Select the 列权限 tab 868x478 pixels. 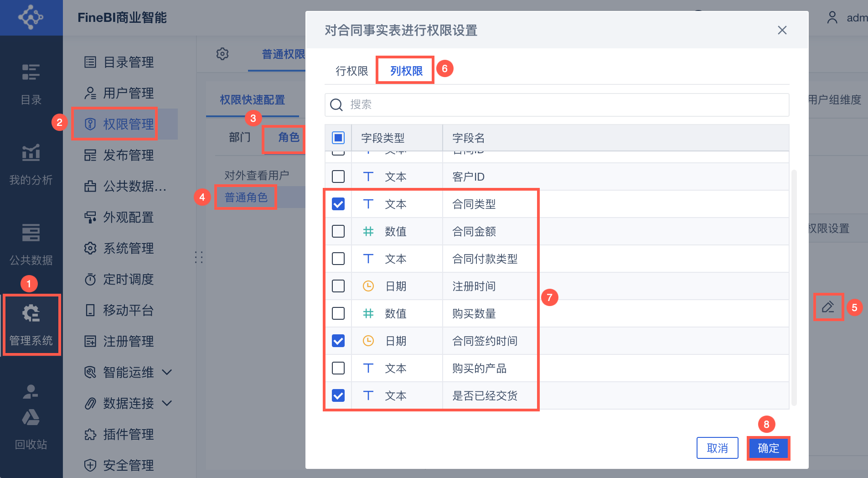pyautogui.click(x=406, y=71)
